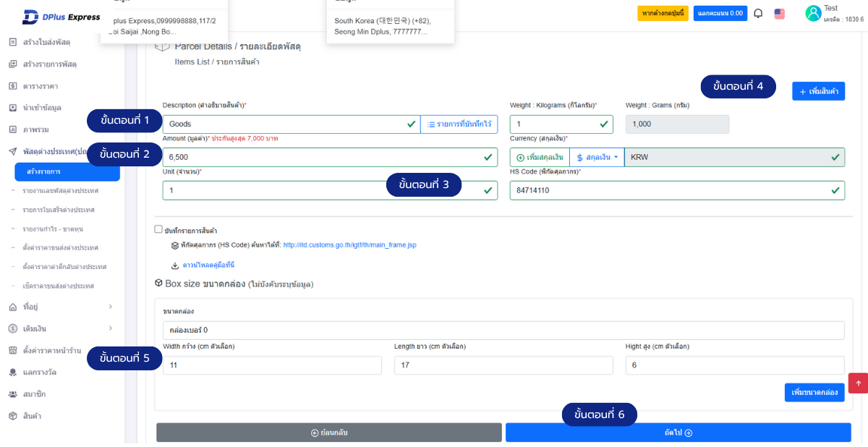Click the HS Code input field
This screenshot has height=447, width=868.
click(669, 190)
